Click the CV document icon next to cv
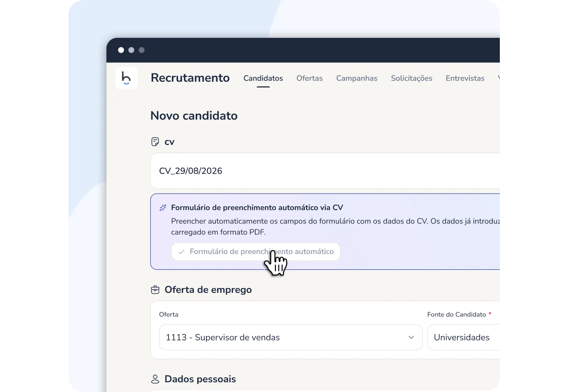Screen dimensions: 568x392 155,142
